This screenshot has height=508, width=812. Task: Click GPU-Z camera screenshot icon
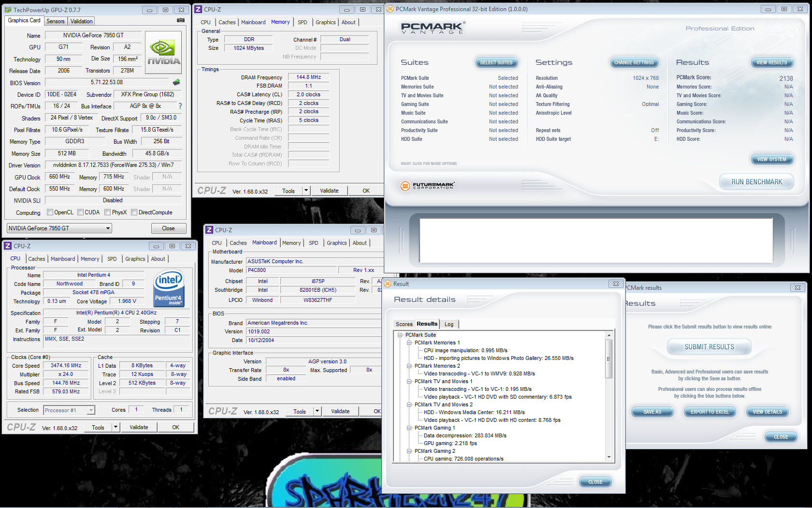(x=180, y=20)
